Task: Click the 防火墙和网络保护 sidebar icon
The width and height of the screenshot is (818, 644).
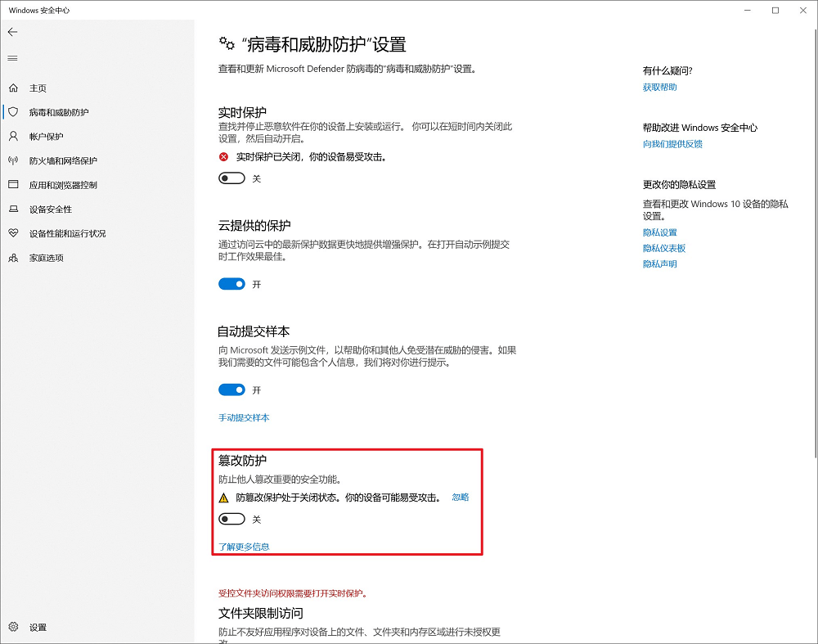Action: tap(15, 160)
